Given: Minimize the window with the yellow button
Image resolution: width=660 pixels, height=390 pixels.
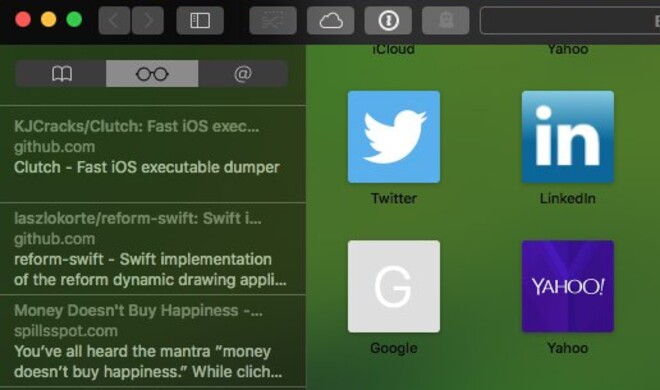Looking at the screenshot, I should (48, 20).
